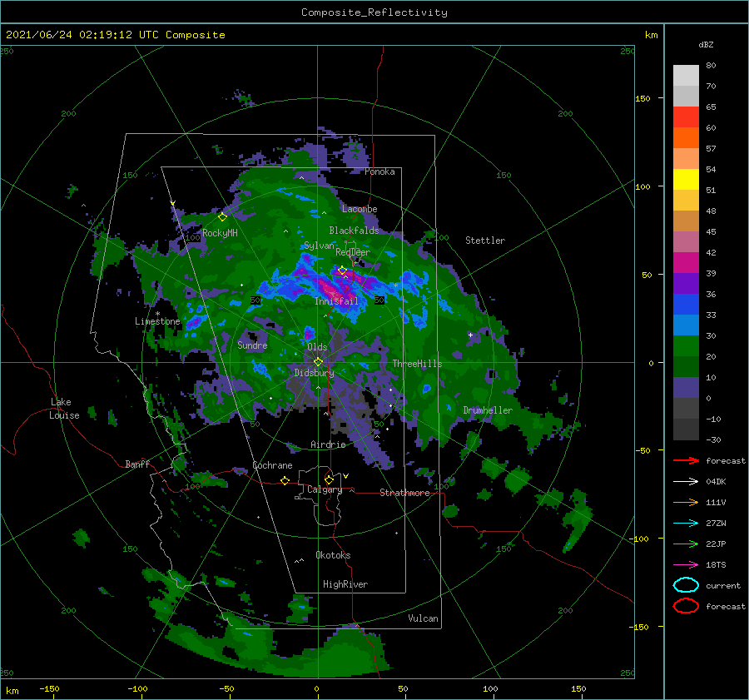Image resolution: width=749 pixels, height=700 pixels.
Task: Click the ThreeHills city label
Action: click(x=417, y=364)
